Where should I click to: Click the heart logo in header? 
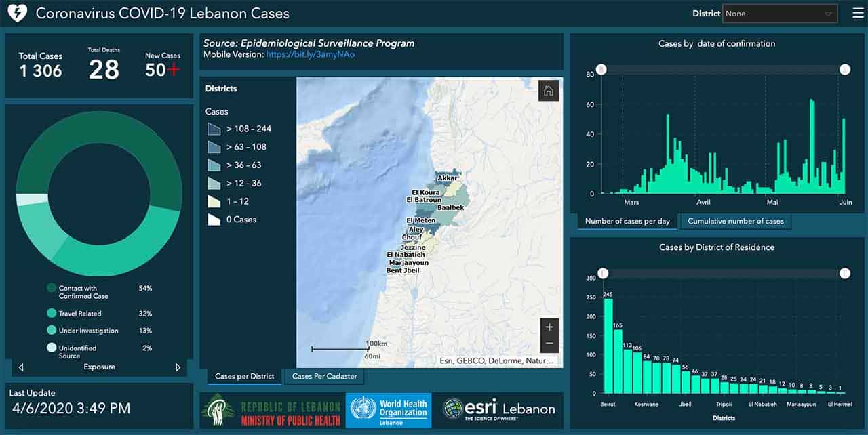tap(16, 14)
